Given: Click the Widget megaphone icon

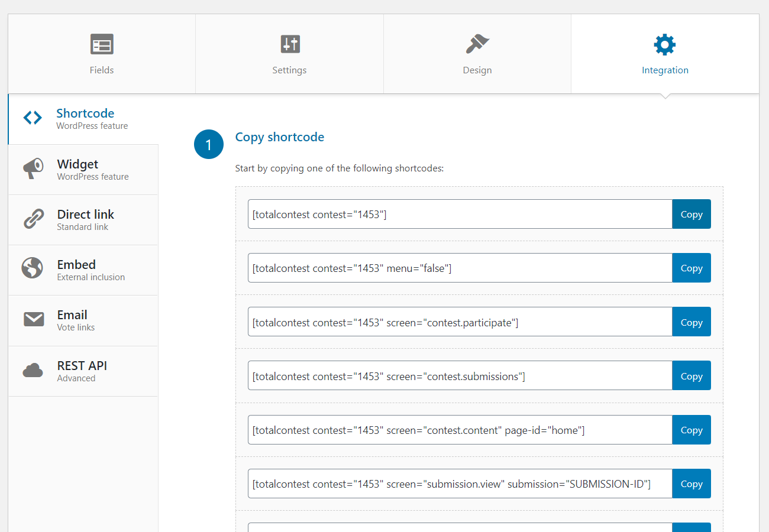Looking at the screenshot, I should pos(33,168).
